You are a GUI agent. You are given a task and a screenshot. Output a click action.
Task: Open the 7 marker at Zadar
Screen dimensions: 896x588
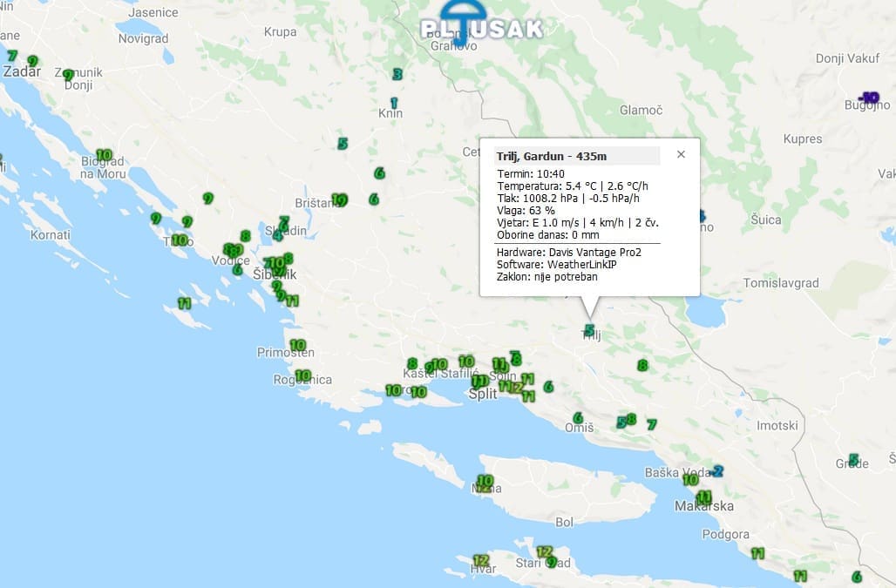coord(12,55)
